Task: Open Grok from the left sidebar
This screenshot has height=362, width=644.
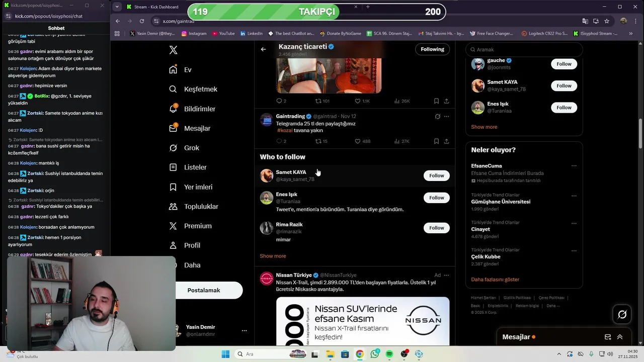Action: [184, 148]
